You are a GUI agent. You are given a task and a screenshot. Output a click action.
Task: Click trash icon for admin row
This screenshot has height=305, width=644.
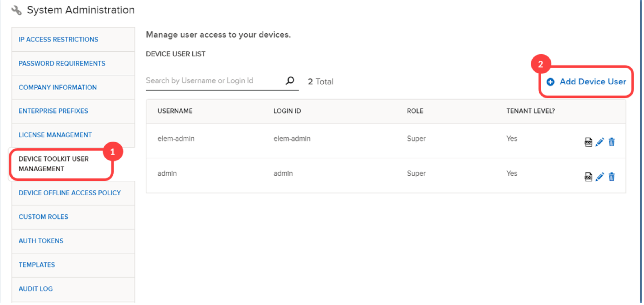coord(612,177)
